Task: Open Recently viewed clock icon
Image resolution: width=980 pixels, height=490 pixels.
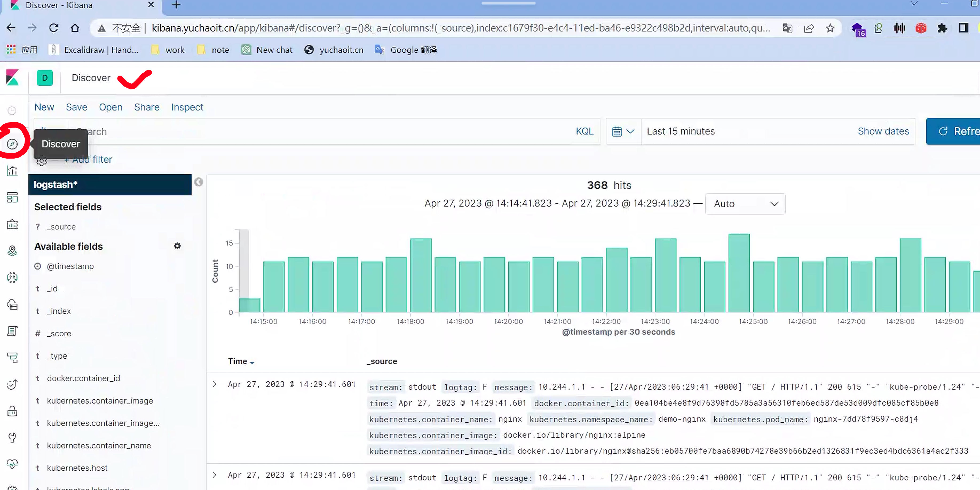Action: (x=12, y=110)
